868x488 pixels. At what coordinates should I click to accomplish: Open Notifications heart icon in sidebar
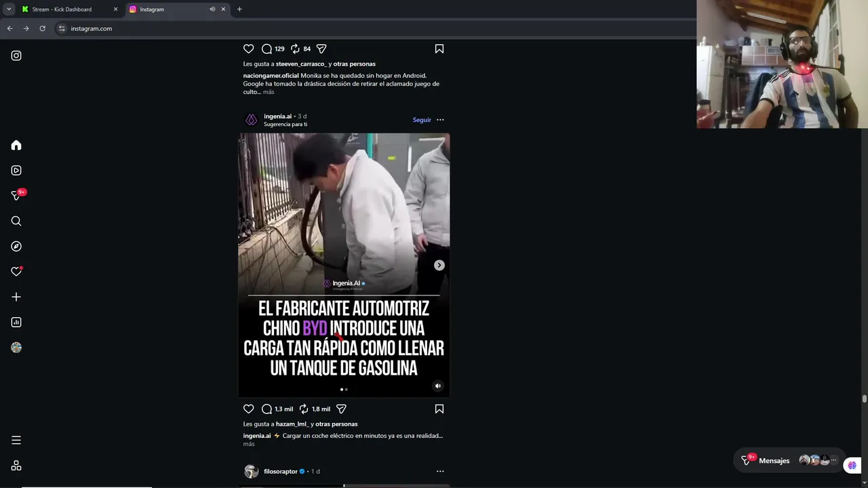coord(16,272)
